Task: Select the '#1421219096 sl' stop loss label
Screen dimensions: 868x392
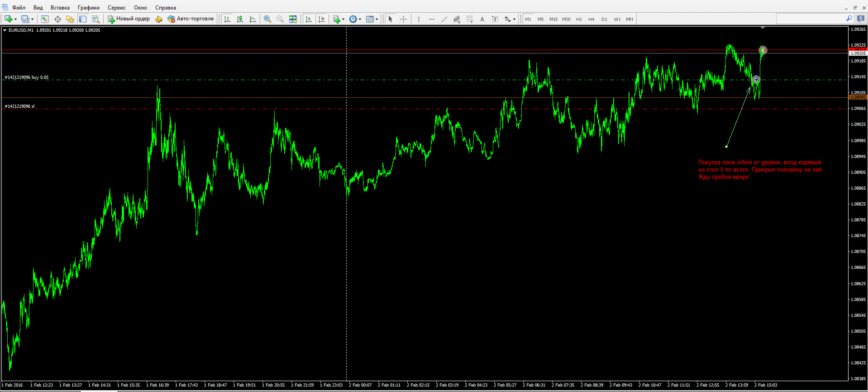Action: tap(19, 106)
